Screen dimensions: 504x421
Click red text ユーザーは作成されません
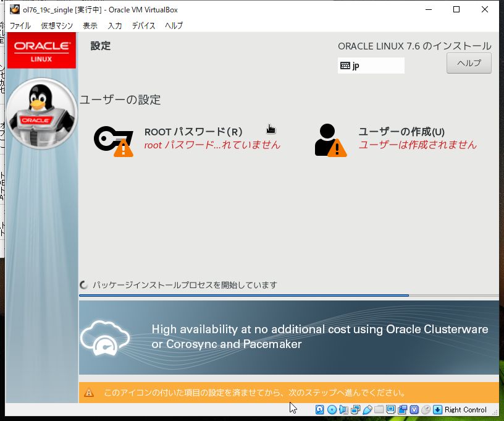pos(418,145)
